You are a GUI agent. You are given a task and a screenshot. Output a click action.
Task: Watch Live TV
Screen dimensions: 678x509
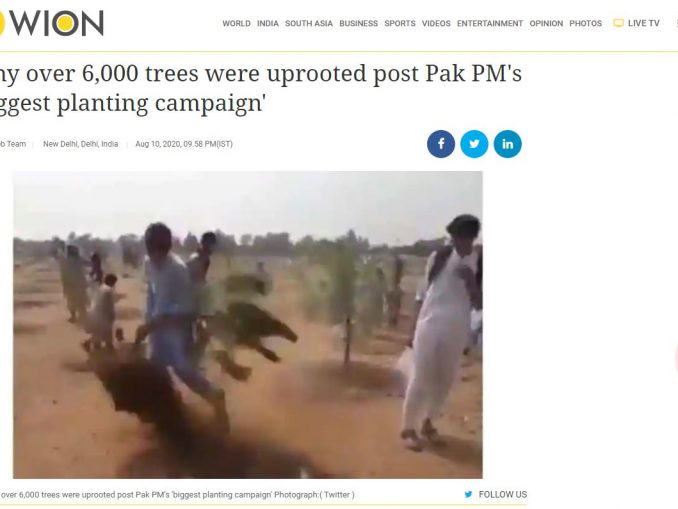point(643,23)
